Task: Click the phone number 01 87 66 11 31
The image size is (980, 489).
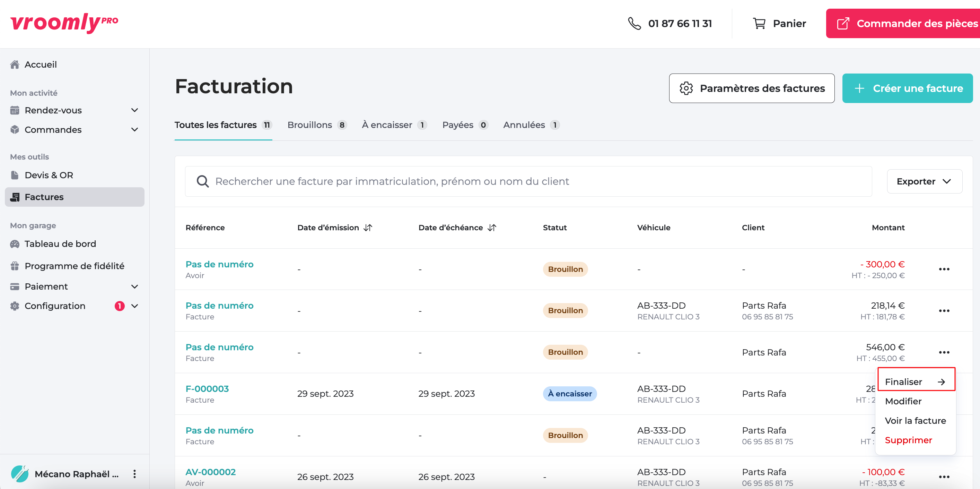Action: 680,24
